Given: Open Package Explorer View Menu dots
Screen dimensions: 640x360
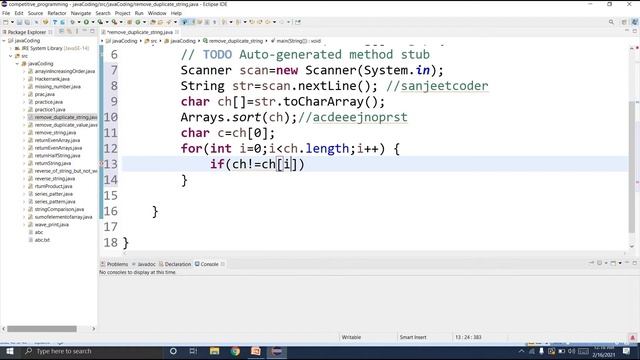Looking at the screenshot, I should (77, 31).
